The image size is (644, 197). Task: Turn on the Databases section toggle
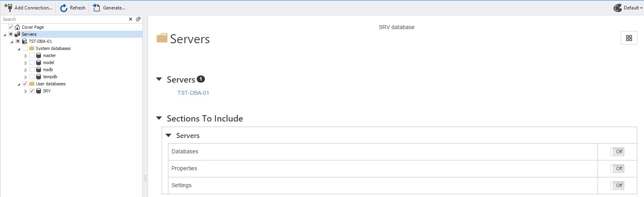coord(617,152)
